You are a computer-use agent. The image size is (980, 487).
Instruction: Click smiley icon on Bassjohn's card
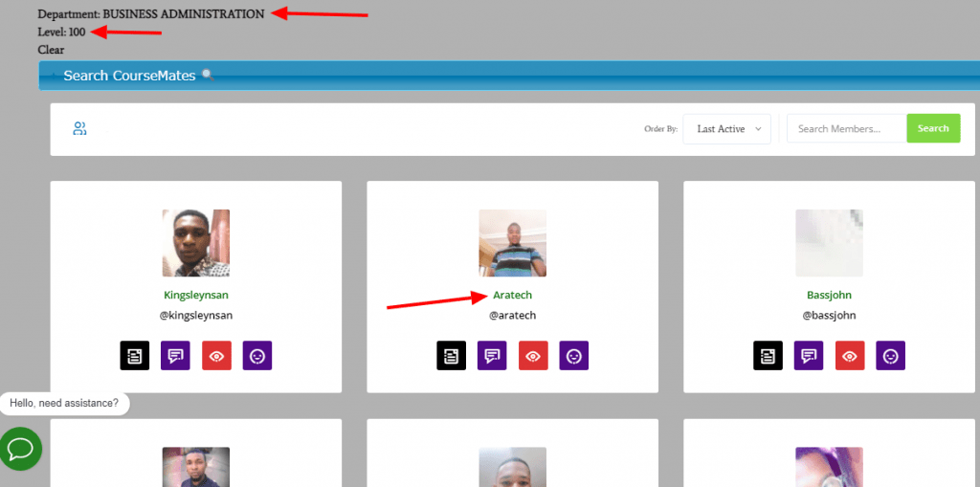tap(891, 356)
